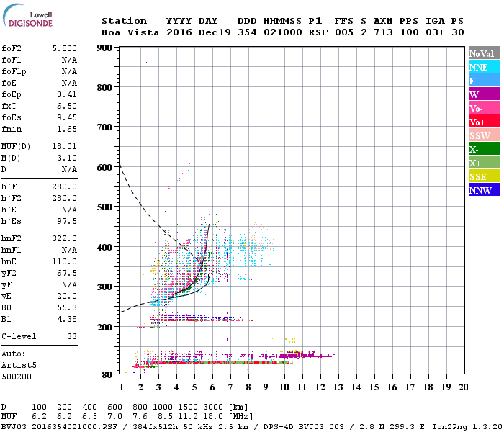Click the foEp value 0.41
The width and height of the screenshot is (504, 432).
click(x=67, y=94)
